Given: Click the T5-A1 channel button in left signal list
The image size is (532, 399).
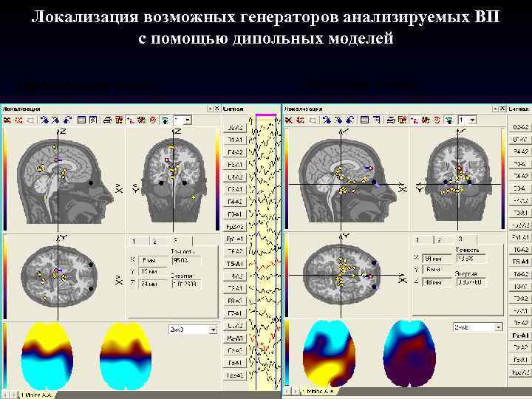Looking at the screenshot, I should point(235,264).
